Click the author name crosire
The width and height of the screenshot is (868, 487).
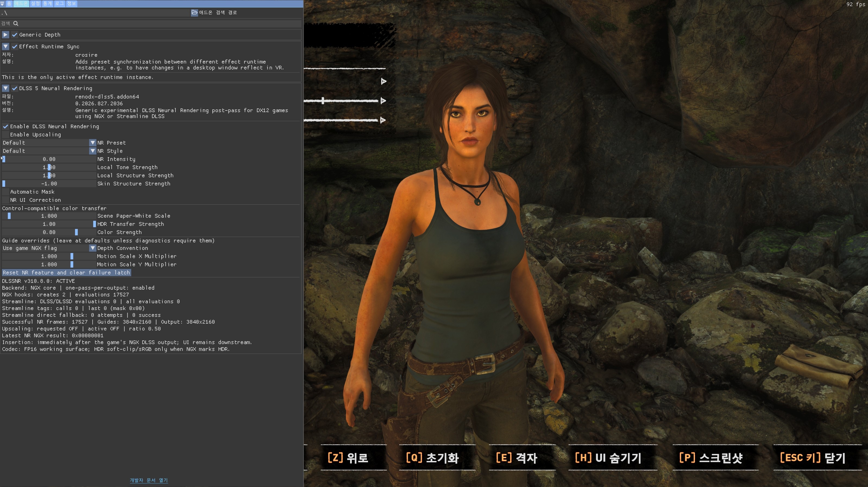(86, 55)
